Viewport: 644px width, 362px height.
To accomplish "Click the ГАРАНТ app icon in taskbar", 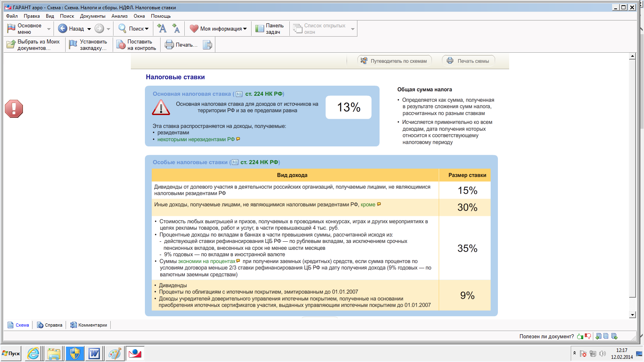I will pos(135,354).
